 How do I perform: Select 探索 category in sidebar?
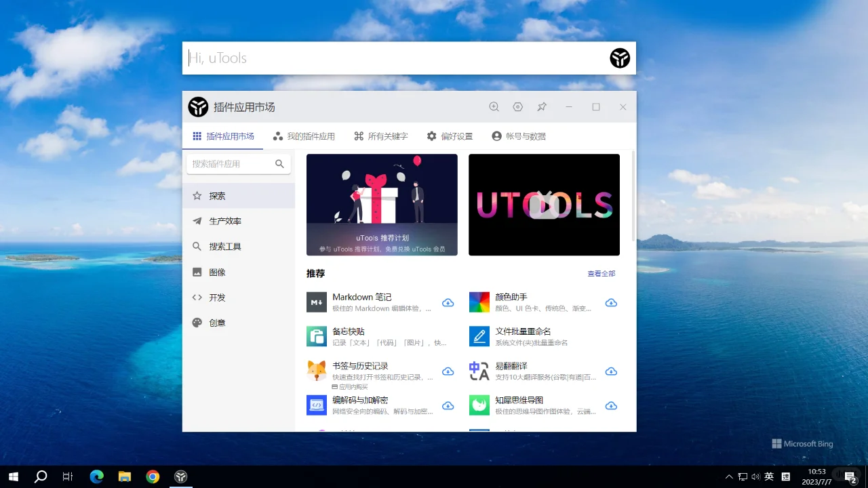click(x=239, y=196)
